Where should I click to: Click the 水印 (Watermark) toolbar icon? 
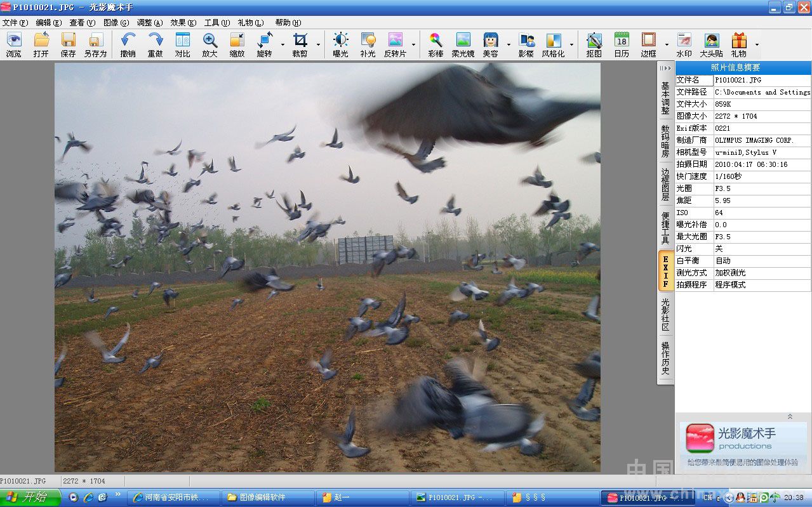click(x=684, y=44)
